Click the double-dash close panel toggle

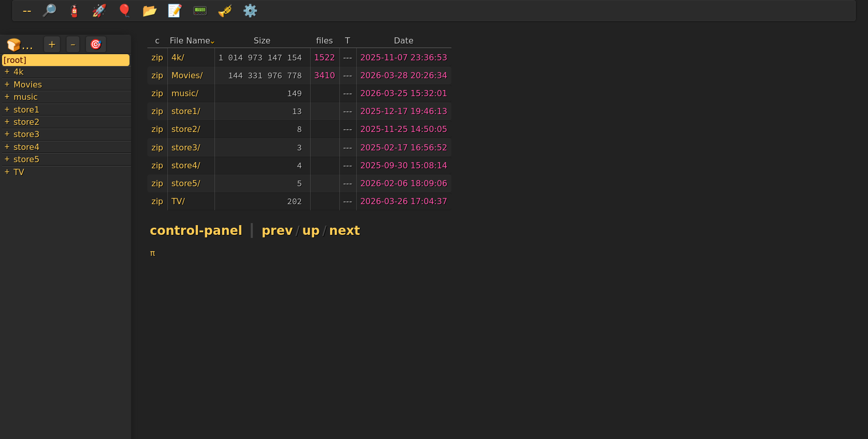click(x=27, y=11)
